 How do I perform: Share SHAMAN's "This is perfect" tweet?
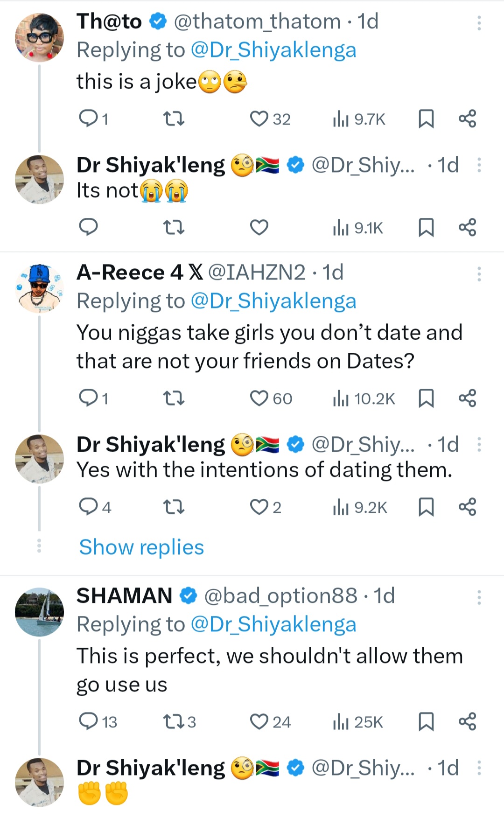point(467,721)
